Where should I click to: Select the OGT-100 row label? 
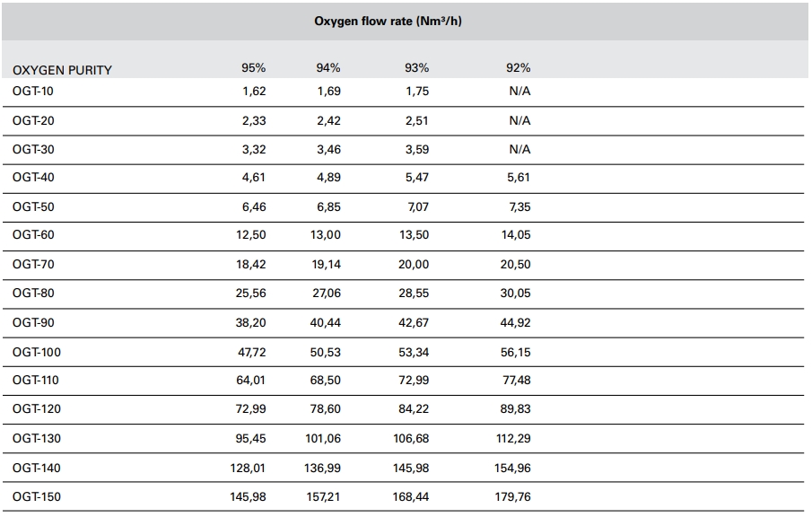tap(37, 352)
